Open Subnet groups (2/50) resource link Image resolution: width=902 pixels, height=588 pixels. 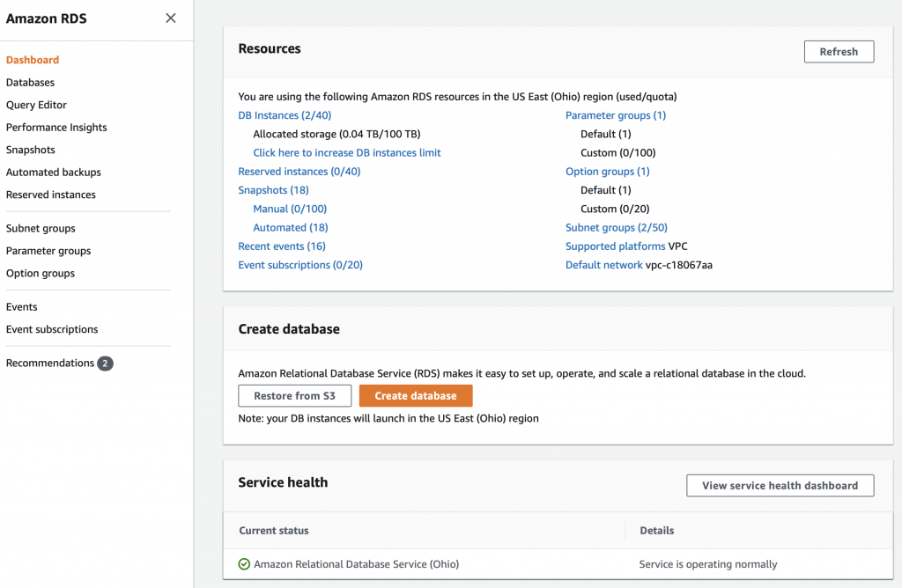coord(616,227)
